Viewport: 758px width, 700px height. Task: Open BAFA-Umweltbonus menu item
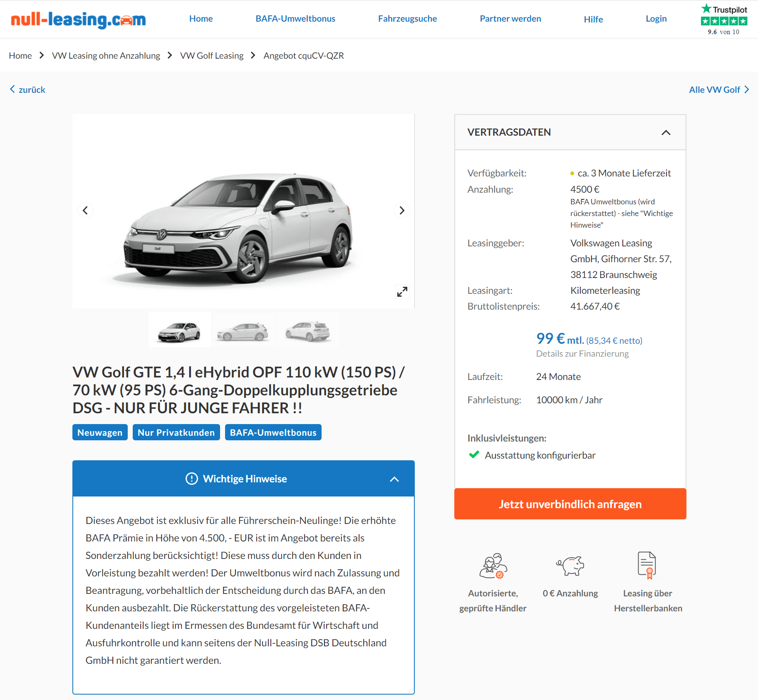[x=295, y=19]
